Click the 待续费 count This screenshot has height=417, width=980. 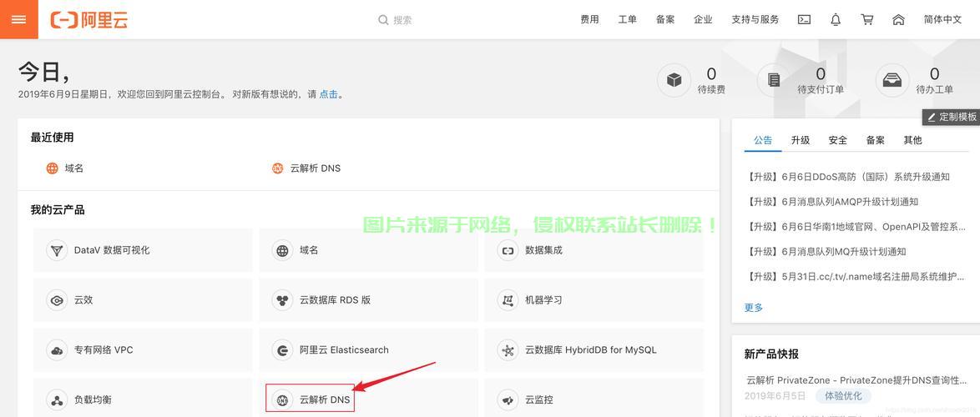click(711, 74)
